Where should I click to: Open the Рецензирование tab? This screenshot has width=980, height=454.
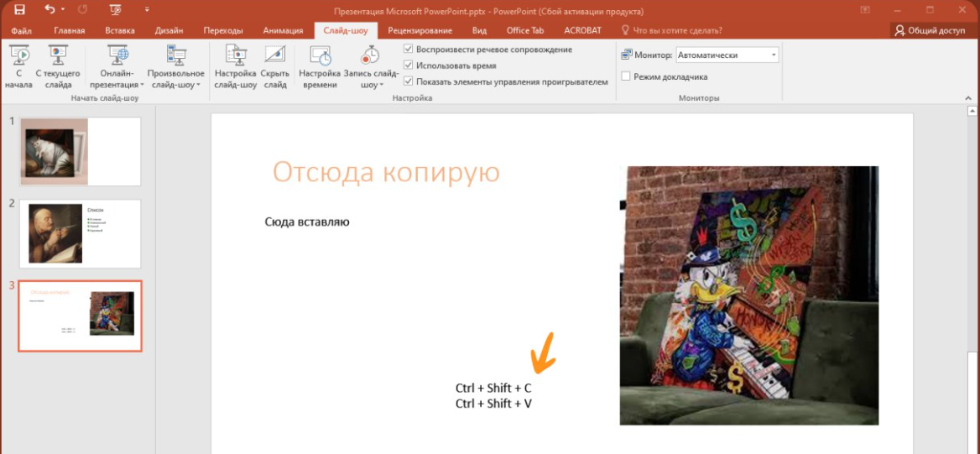click(x=420, y=30)
